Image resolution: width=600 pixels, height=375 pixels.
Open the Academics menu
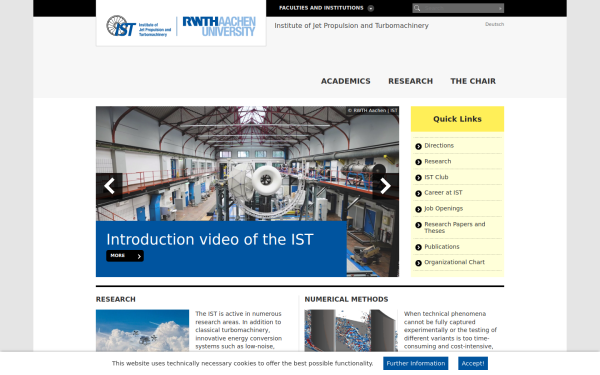(x=346, y=81)
